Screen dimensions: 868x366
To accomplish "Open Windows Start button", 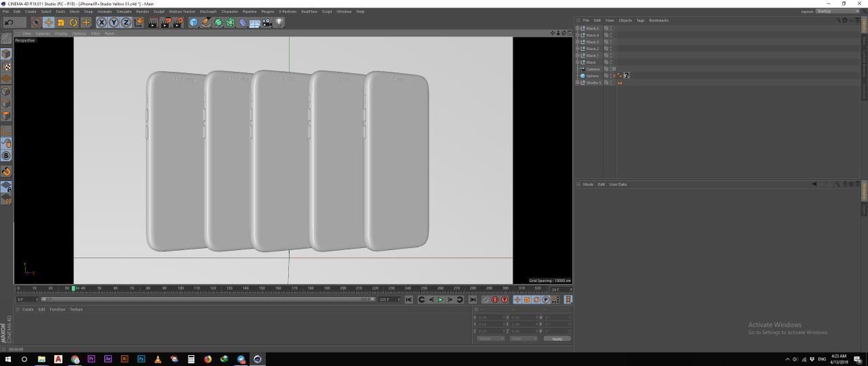I will (8, 359).
